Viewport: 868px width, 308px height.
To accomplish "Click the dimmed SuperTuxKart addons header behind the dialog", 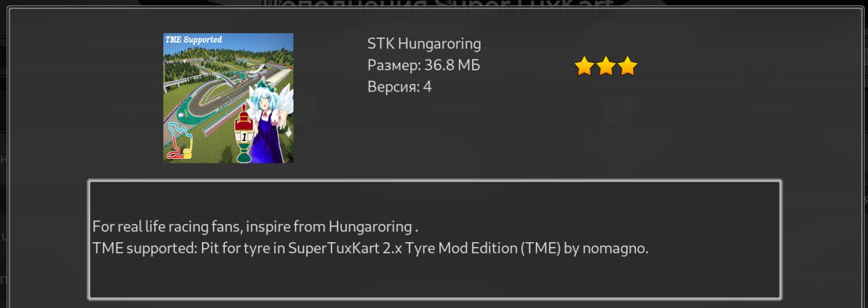I will click(435, 8).
